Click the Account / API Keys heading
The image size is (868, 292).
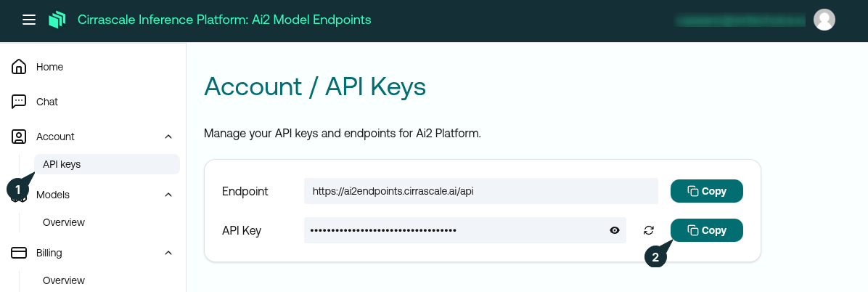tap(315, 87)
